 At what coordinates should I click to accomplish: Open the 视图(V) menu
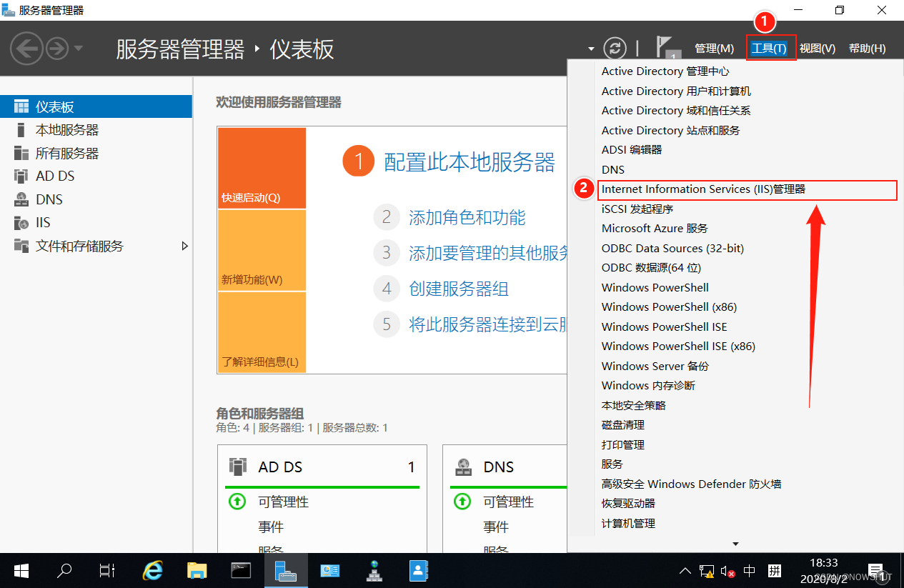point(818,49)
